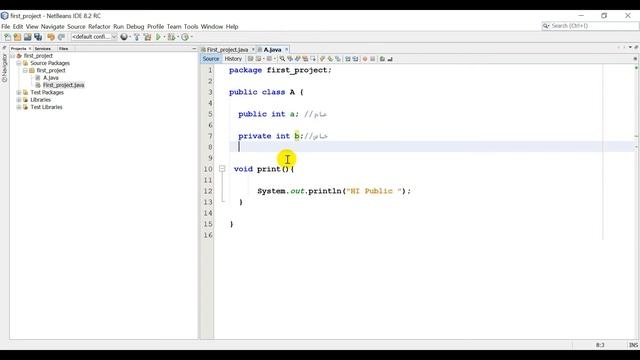Screen dimensions: 640x360
Task: Click the Find Previous Occurrence editor icon
Action: point(290,59)
